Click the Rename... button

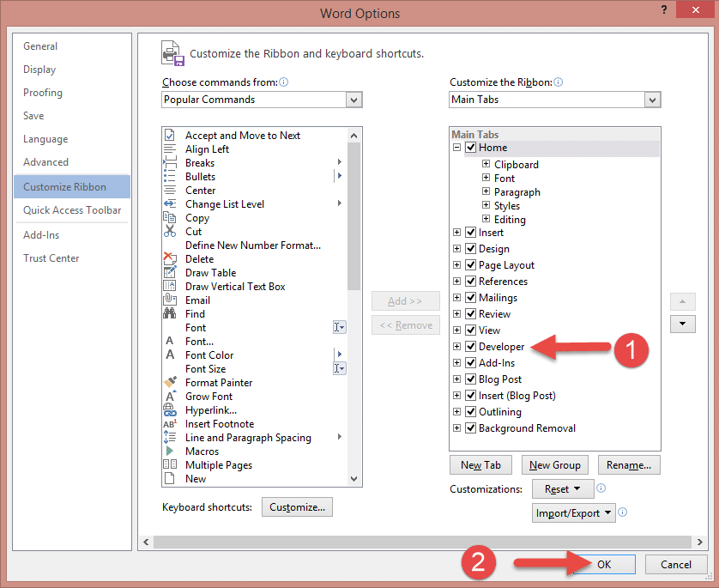coord(629,465)
